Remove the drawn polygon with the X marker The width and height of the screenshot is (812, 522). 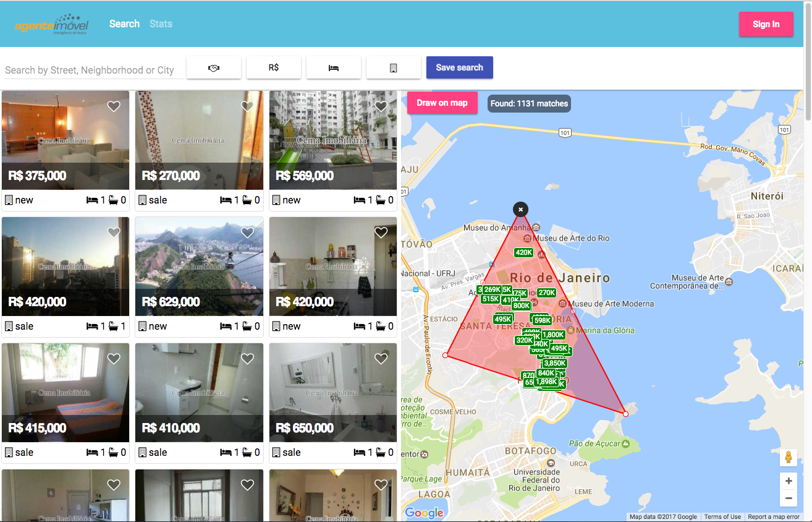pyautogui.click(x=520, y=209)
